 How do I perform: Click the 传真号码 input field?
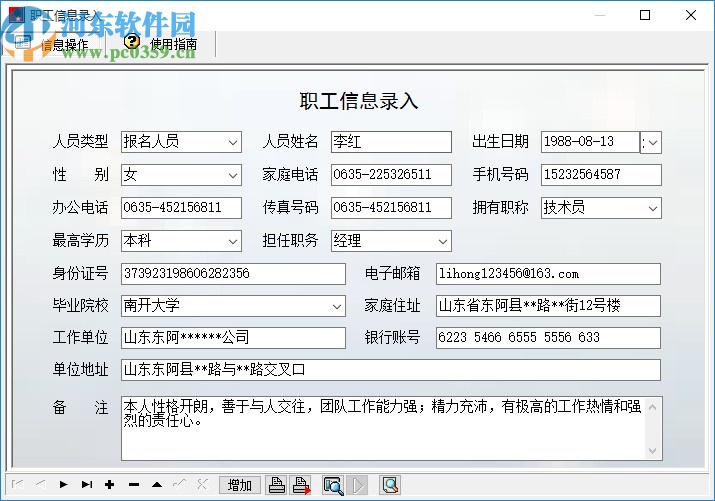click(391, 208)
